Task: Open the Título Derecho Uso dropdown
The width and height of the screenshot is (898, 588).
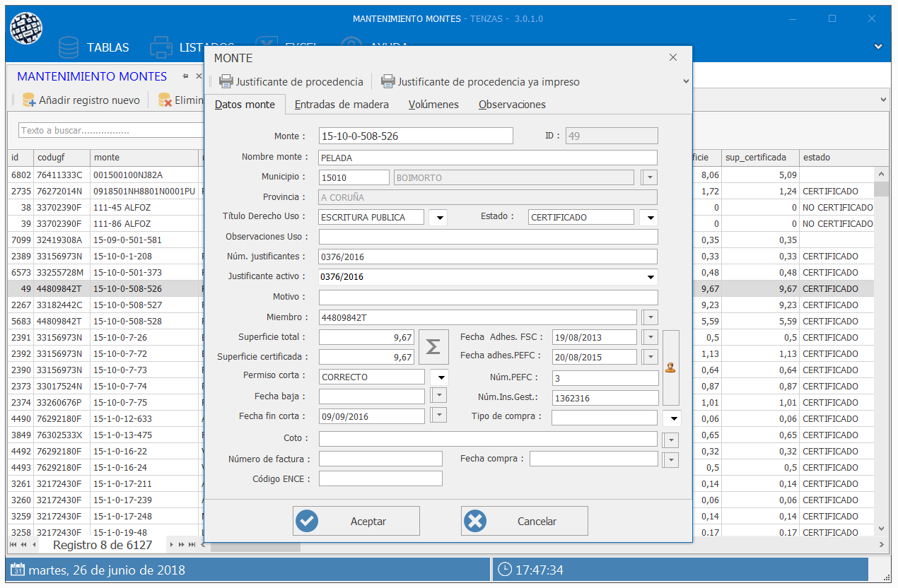Action: click(x=439, y=218)
